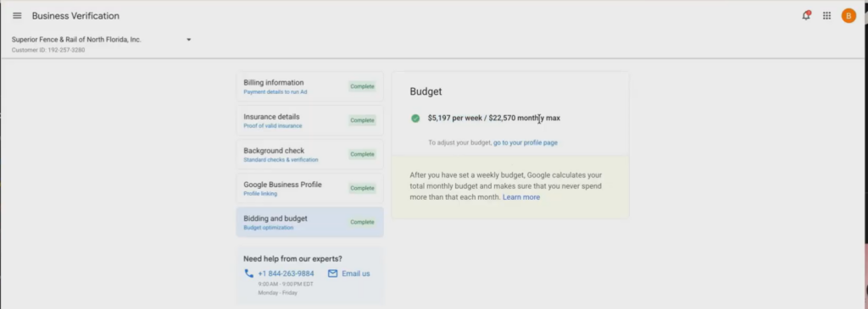This screenshot has height=309, width=868.
Task: Click the Complete badge for Insurance details
Action: pyautogui.click(x=363, y=120)
